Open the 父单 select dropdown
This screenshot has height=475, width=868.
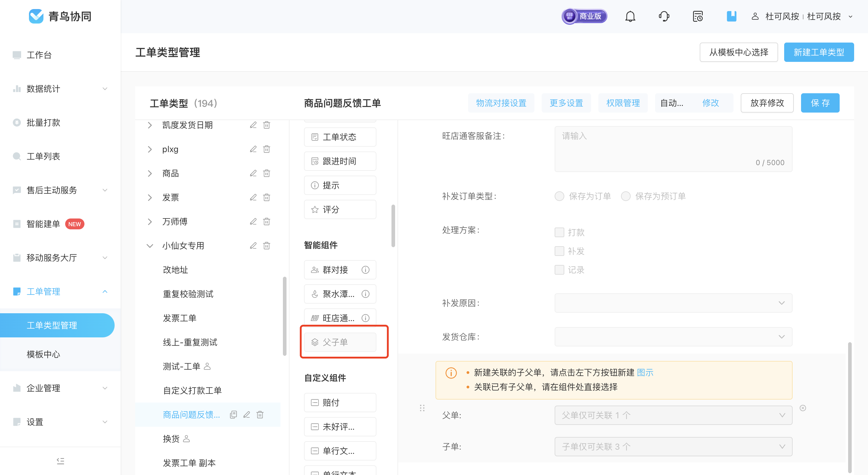coord(673,415)
